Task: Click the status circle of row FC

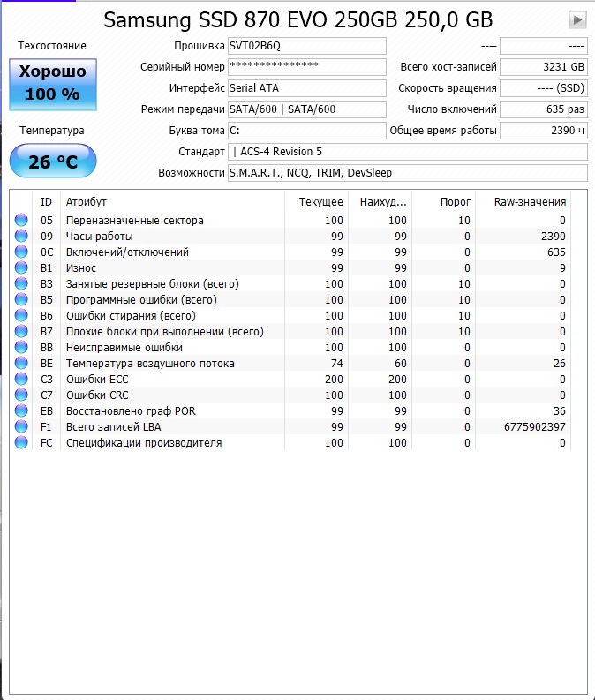Action: [x=21, y=443]
